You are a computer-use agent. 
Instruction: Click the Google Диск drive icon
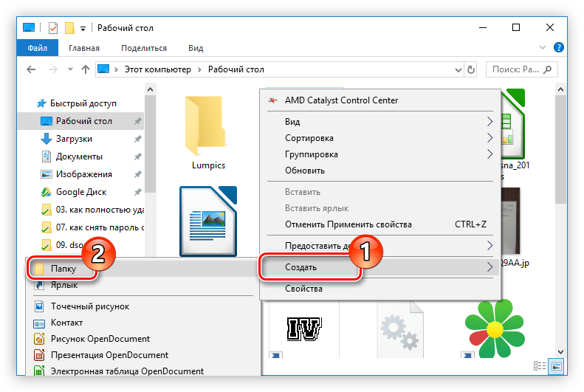coord(46,192)
